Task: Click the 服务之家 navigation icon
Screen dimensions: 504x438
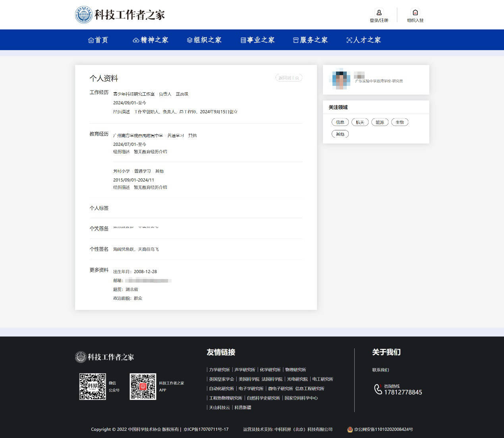Action: coord(295,40)
